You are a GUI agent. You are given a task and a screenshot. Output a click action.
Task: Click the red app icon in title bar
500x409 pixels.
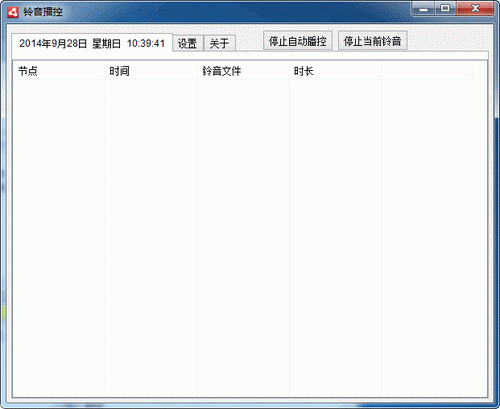[13, 12]
